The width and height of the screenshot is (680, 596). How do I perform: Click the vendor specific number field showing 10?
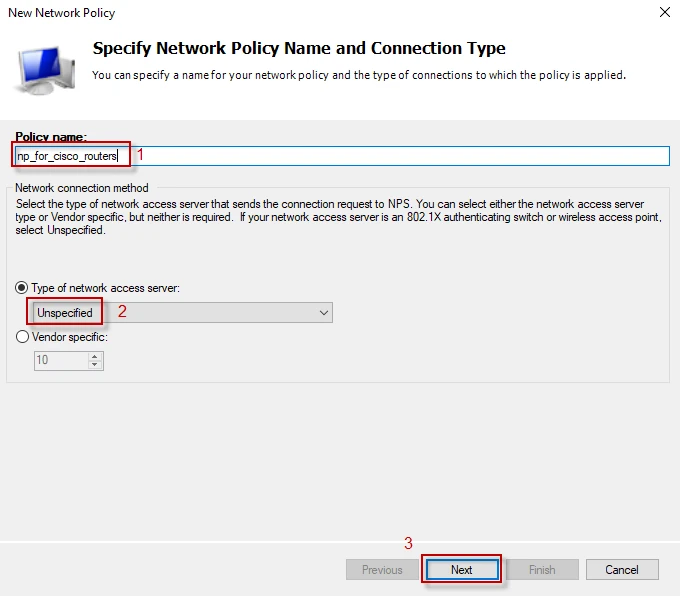(60, 360)
